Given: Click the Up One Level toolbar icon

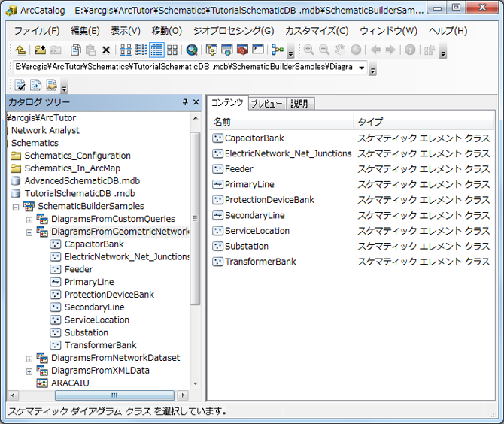Looking at the screenshot, I should pyautogui.click(x=21, y=50).
